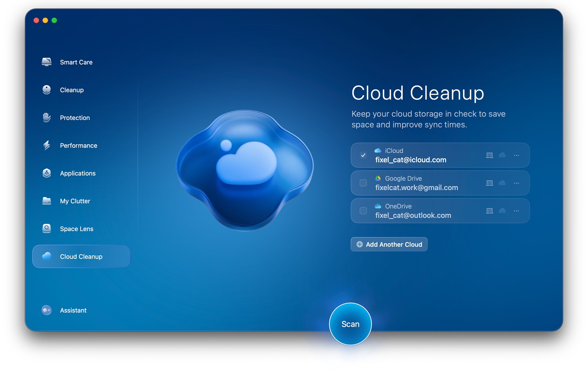Select the Cleanup tool in the sidebar

click(72, 90)
